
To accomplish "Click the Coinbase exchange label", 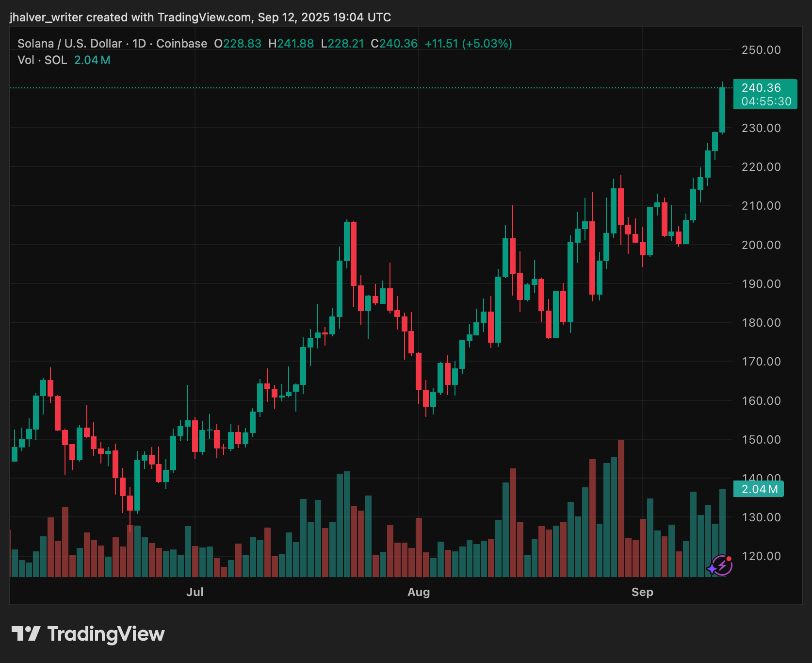I will tap(181, 44).
